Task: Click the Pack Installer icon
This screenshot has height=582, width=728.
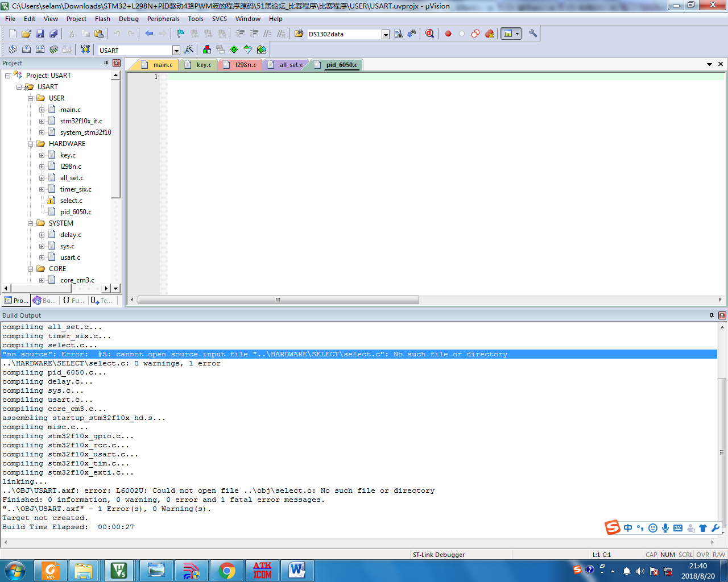Action: pyautogui.click(x=262, y=50)
